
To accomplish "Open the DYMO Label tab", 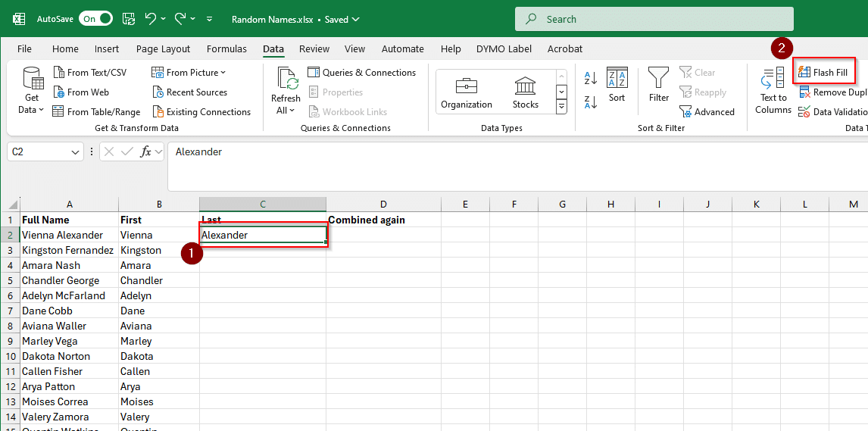I will [504, 48].
